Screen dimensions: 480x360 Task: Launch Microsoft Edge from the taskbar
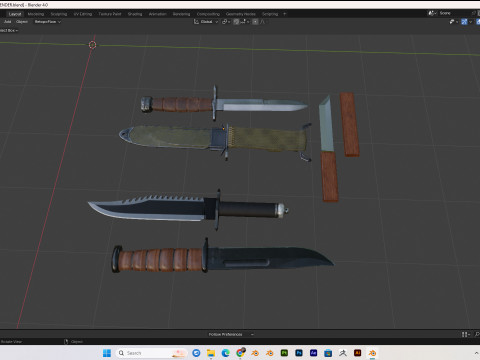(x=226, y=353)
